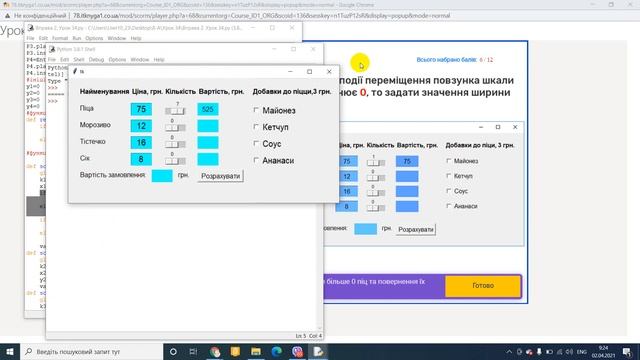Open the yellow sticky notes taskbar app

[236, 351]
